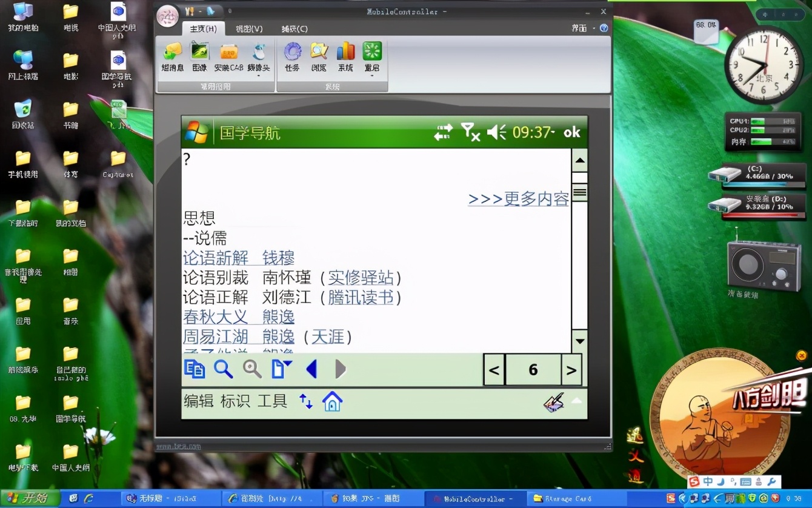The image size is (812, 508).
Task: Click the vertical scrollbar thumb
Action: [x=580, y=193]
